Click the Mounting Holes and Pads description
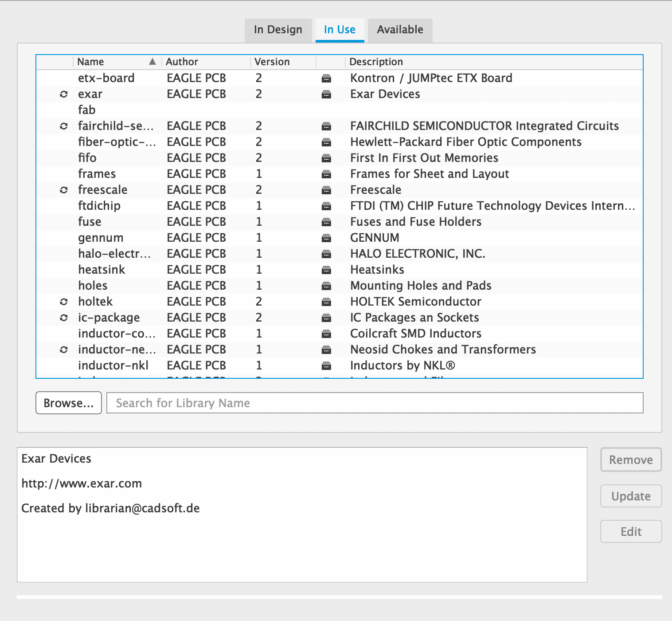The height and width of the screenshot is (621, 672). click(421, 286)
